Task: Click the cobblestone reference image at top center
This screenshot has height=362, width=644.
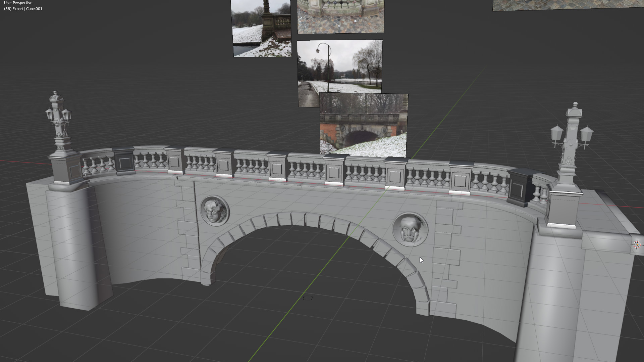Action: click(340, 16)
